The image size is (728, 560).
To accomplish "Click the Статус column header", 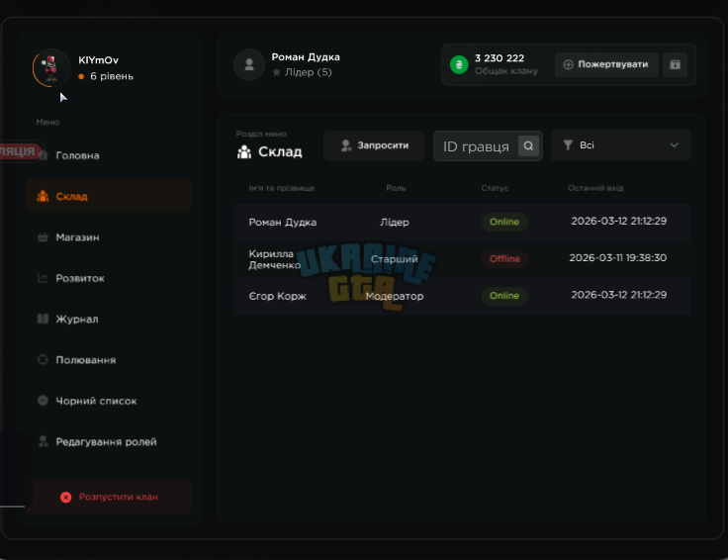I will pos(495,188).
